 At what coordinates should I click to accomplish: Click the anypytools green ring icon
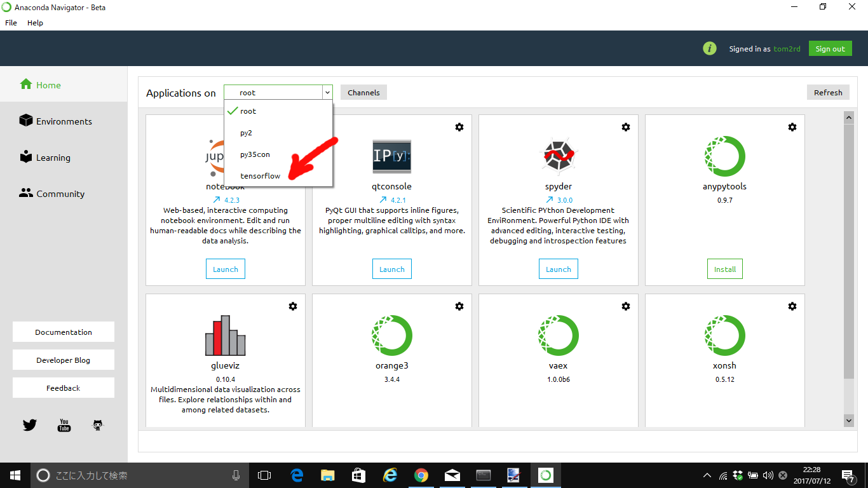[725, 156]
